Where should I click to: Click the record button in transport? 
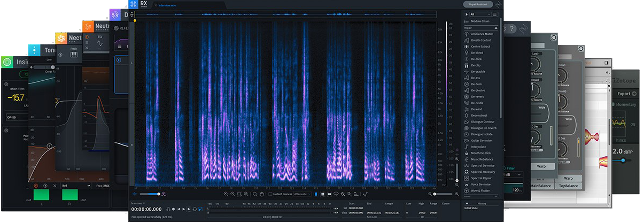click(174, 209)
